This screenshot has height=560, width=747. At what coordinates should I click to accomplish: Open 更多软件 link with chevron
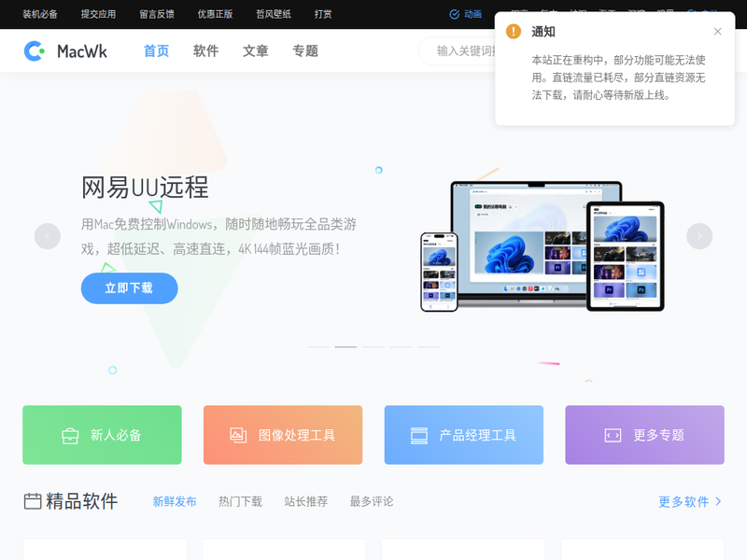pyautogui.click(x=690, y=501)
